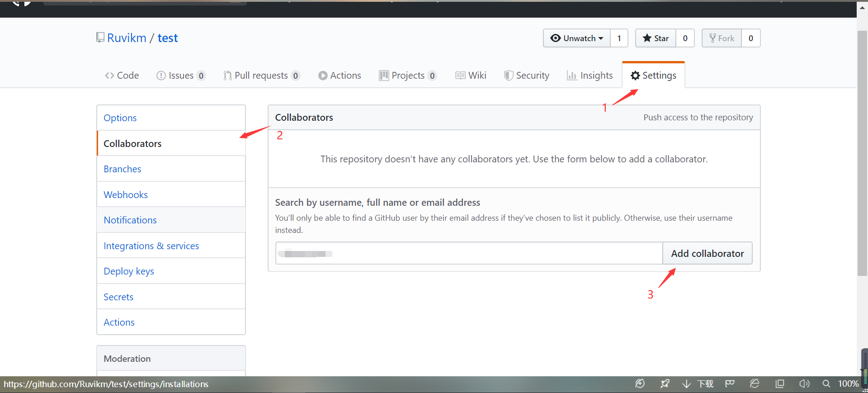Switch to the Issues tab
The image size is (868, 393).
pos(181,76)
